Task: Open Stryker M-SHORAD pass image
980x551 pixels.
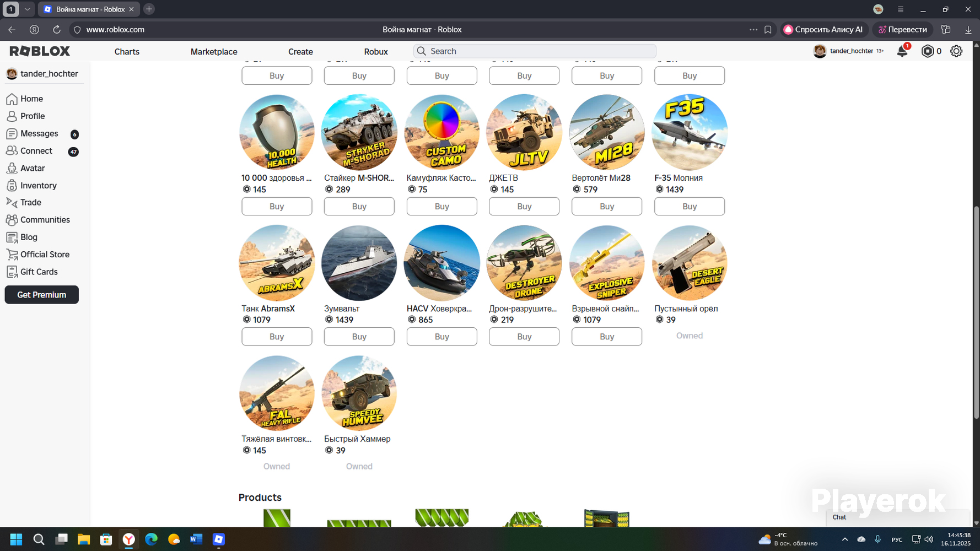Action: point(359,132)
